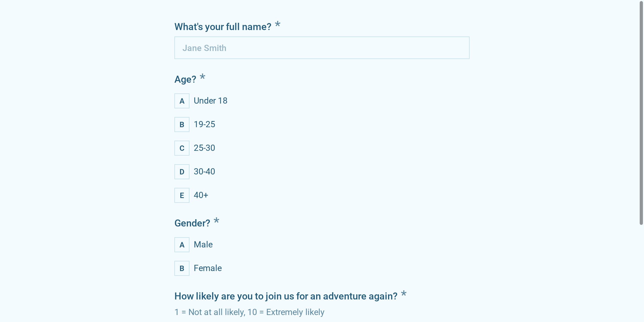The height and width of the screenshot is (322, 644).
Task: Pick the "25-30" age choice
Action: click(204, 148)
